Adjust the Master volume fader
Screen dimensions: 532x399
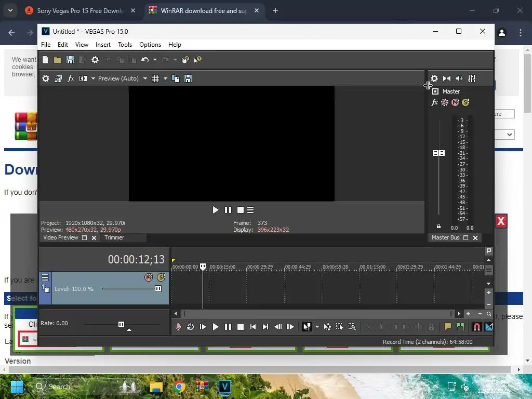[x=438, y=153]
